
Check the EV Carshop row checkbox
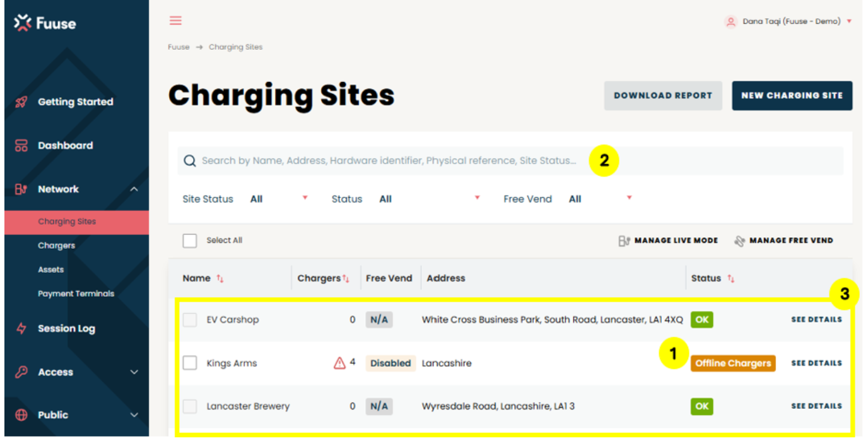tap(190, 320)
